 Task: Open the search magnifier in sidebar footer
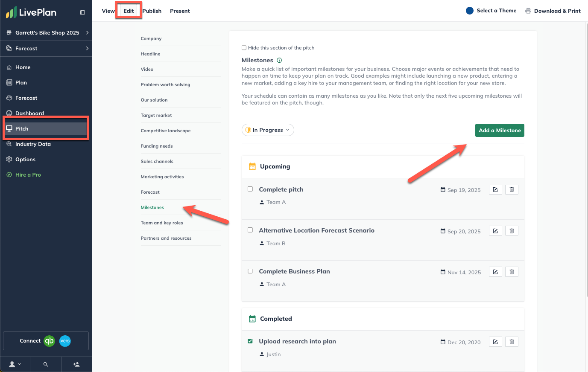(x=46, y=364)
